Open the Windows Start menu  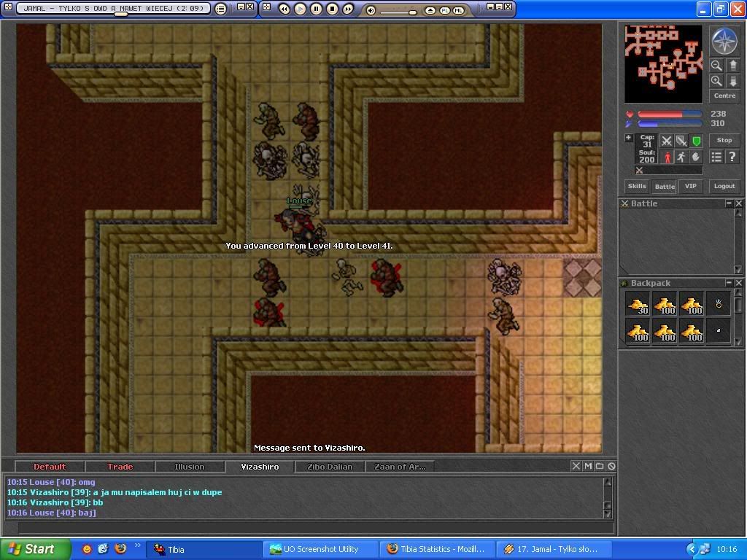coord(36,549)
